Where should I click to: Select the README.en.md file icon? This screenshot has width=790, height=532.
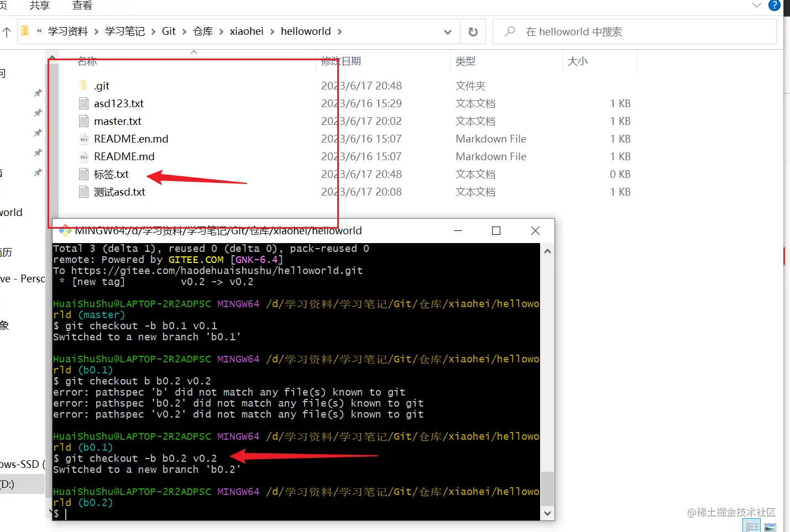(x=83, y=139)
